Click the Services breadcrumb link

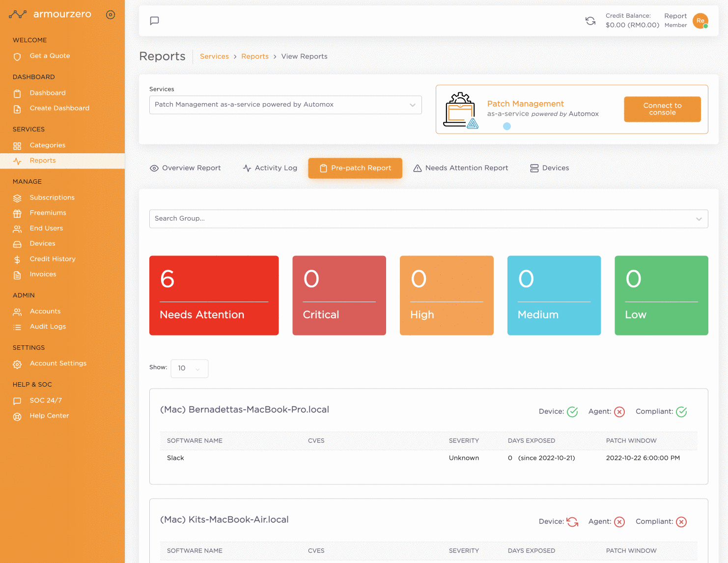click(x=214, y=56)
